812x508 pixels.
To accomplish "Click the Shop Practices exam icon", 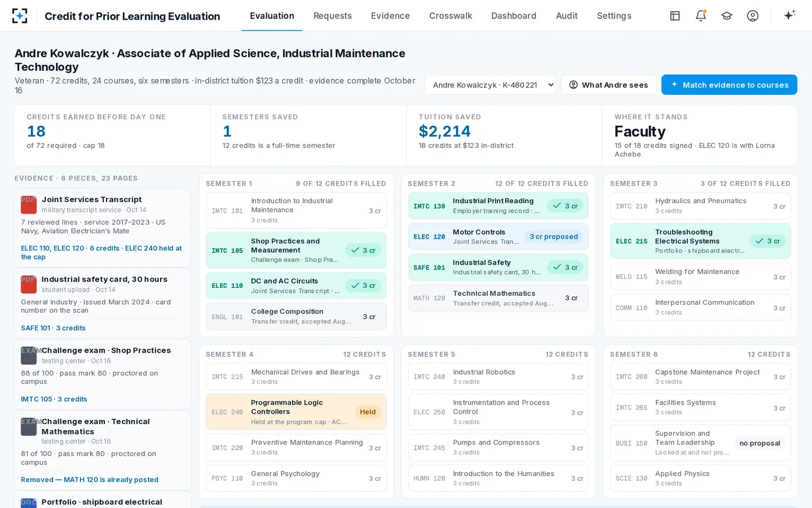I will point(29,355).
